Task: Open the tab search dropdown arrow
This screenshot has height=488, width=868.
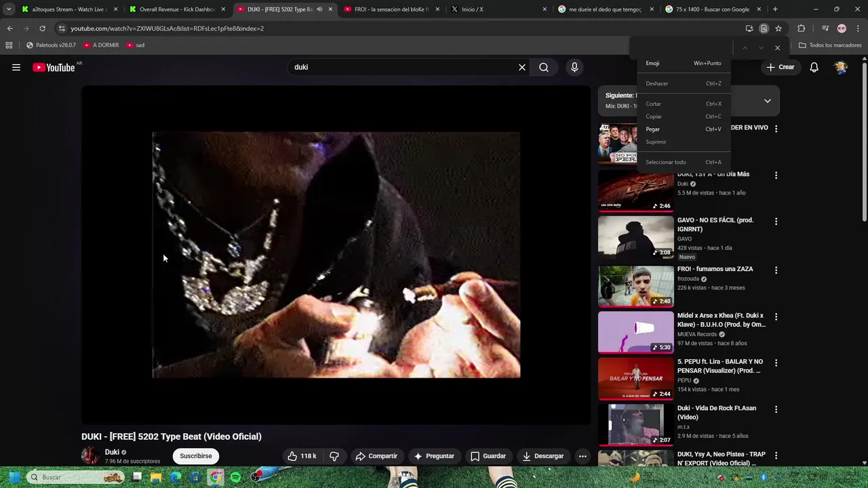Action: [9, 9]
